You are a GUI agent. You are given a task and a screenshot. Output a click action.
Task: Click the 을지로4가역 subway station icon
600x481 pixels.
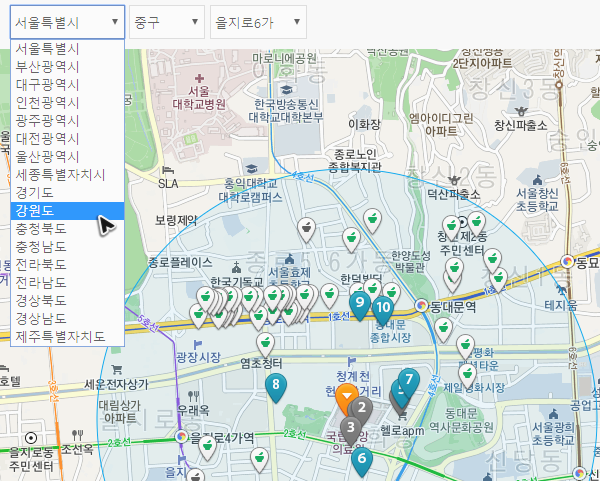click(x=181, y=436)
